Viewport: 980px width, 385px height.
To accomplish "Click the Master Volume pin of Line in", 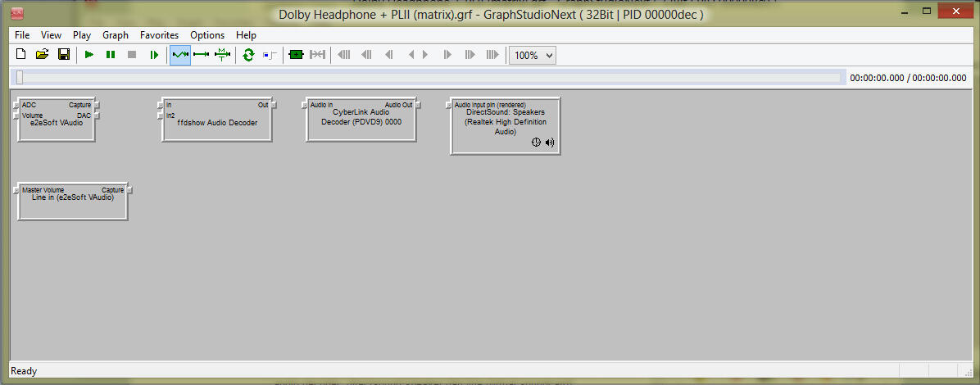I will [x=16, y=190].
